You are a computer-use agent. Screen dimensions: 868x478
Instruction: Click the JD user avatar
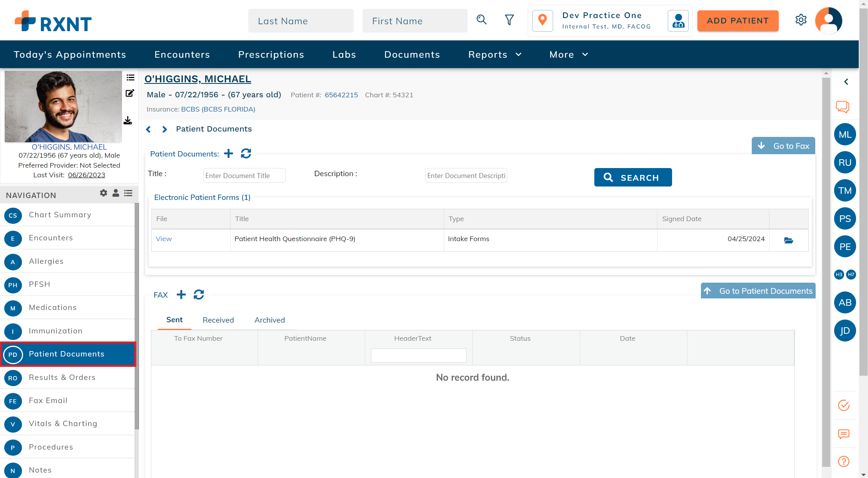click(x=845, y=331)
